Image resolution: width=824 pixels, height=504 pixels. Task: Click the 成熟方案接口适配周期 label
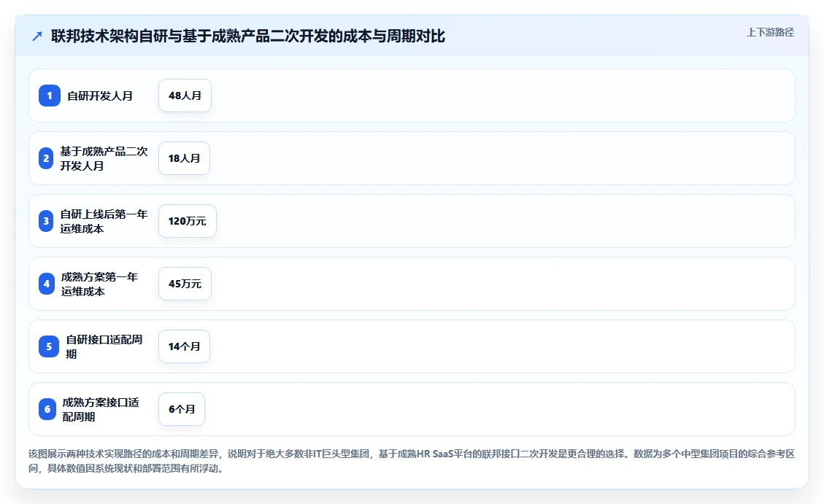pyautogui.click(x=101, y=409)
